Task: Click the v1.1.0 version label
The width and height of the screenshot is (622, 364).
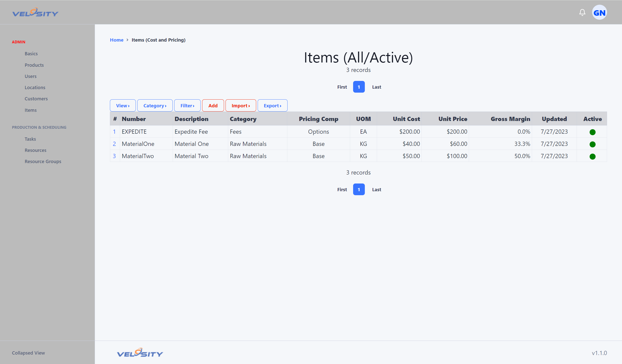Action: (x=599, y=353)
